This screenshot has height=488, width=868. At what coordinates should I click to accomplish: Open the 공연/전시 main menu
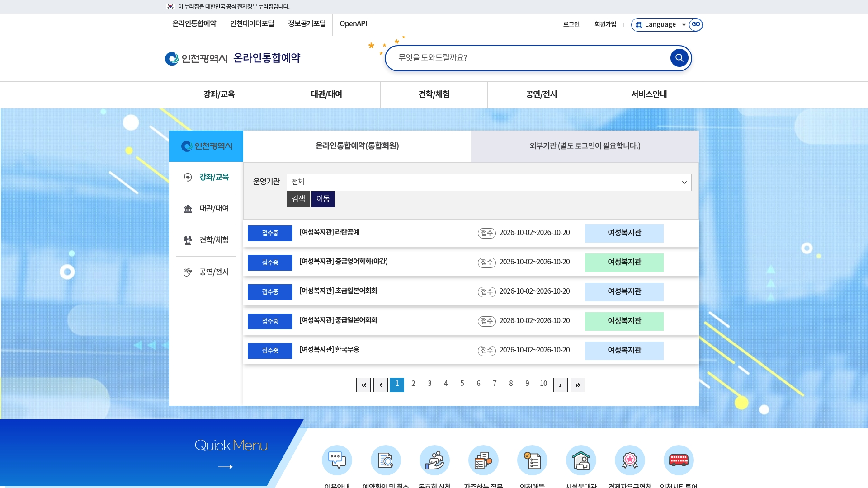(x=541, y=94)
